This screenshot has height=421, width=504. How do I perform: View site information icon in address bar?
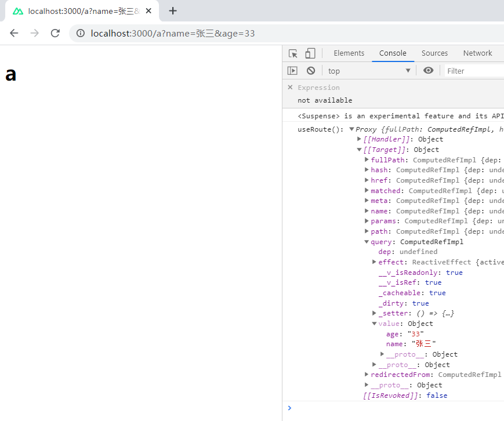81,34
